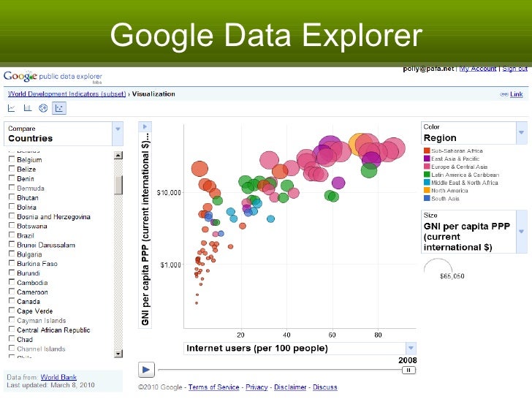
Task: Expand the y-axis selector arrow
Action: [145, 127]
